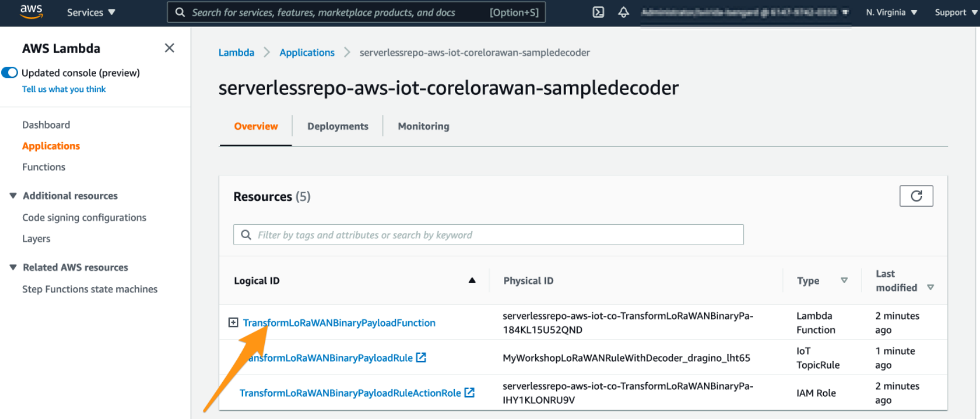Expand the TransformLoRaWANBinaryPayloadFunction row
980x419 pixels.
(233, 322)
